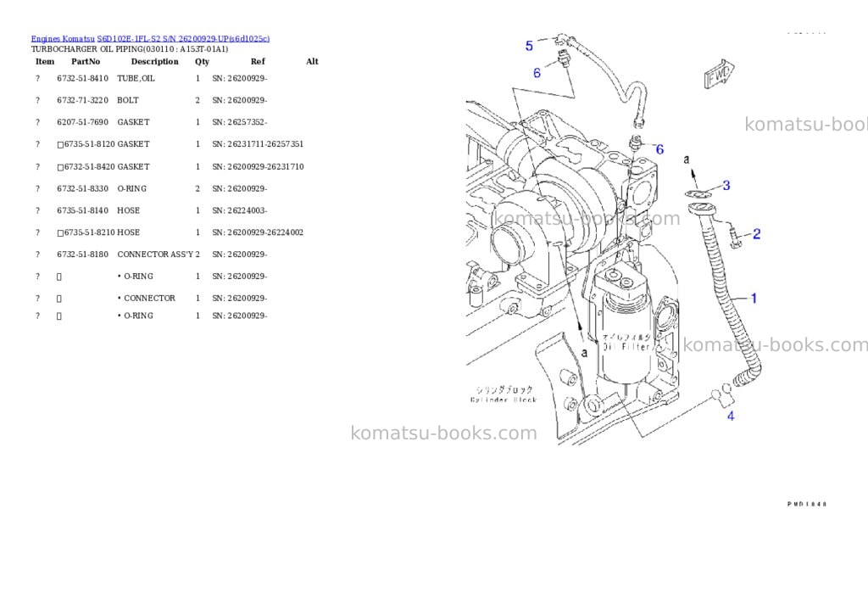Screen dimensions: 868x615
Task: Select callout number 3 beside the gasket
Action: (726, 186)
